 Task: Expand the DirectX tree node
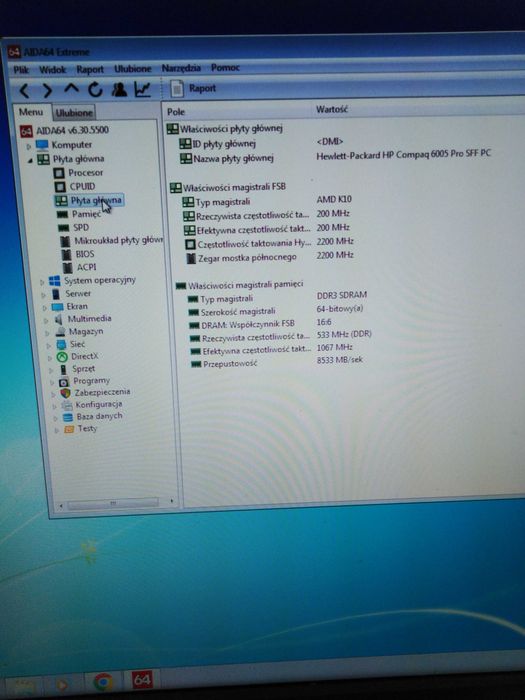coord(50,358)
